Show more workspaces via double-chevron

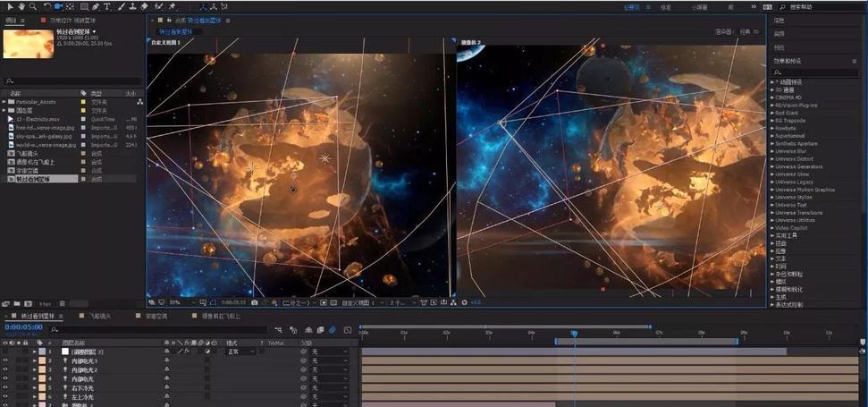pos(754,7)
